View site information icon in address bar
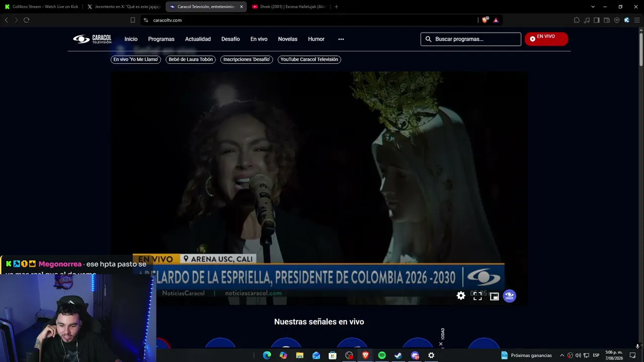Image resolution: width=644 pixels, height=362 pixels. pyautogui.click(x=146, y=20)
